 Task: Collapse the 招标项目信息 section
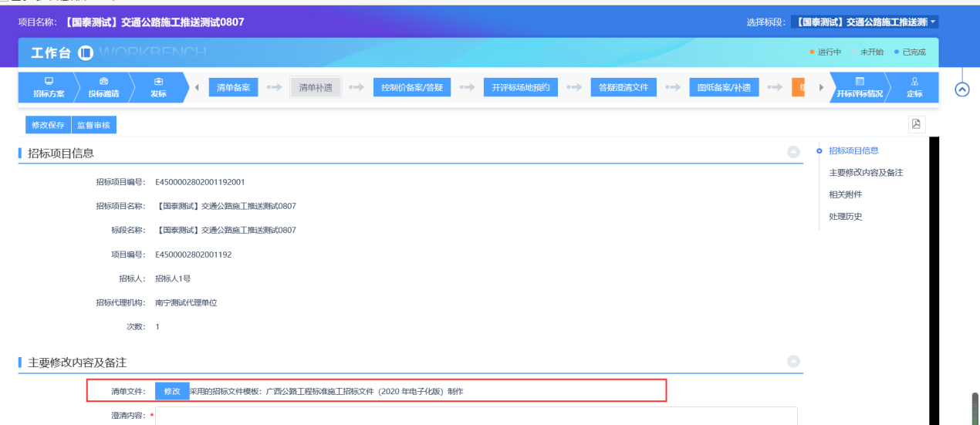tap(793, 153)
